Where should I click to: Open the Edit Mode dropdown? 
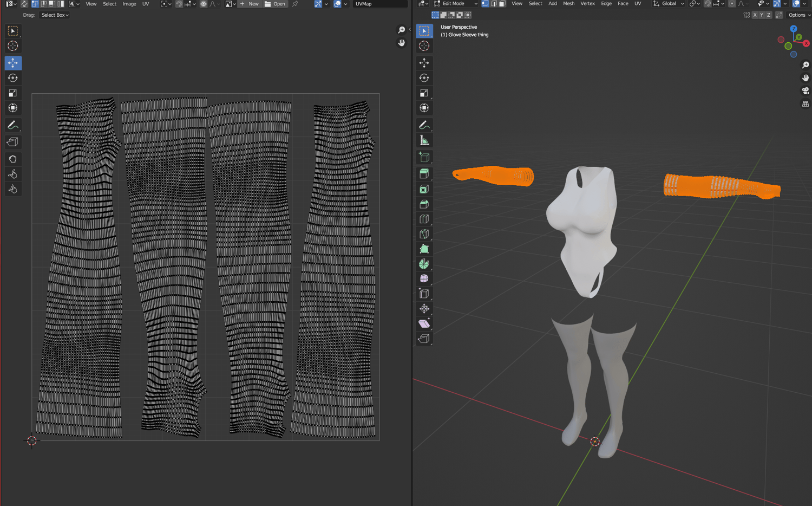(x=456, y=4)
